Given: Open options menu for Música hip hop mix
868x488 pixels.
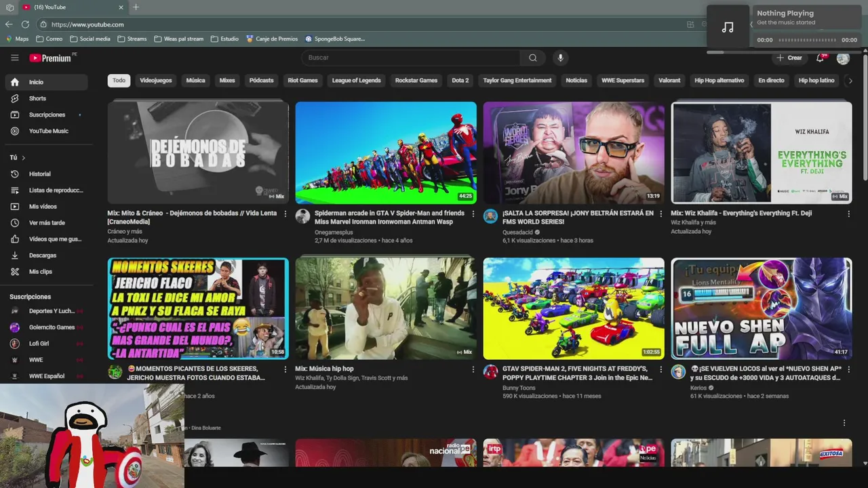Looking at the screenshot, I should pos(473,370).
